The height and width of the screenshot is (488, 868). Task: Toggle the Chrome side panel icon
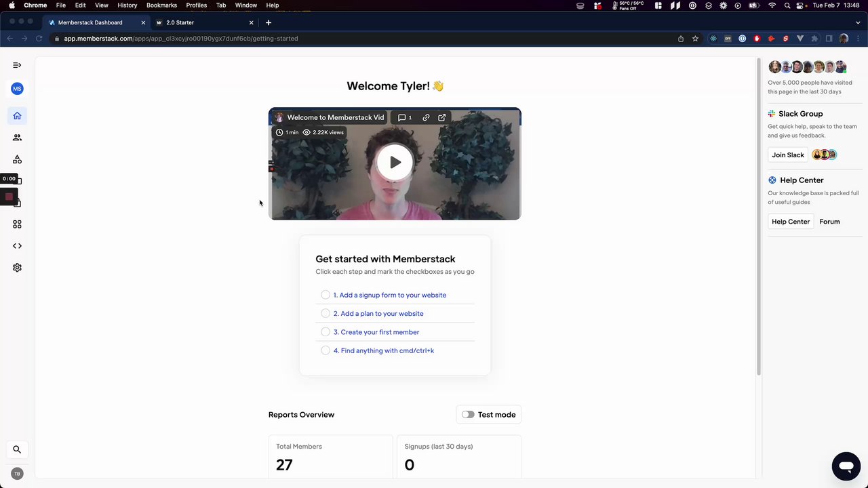click(829, 39)
